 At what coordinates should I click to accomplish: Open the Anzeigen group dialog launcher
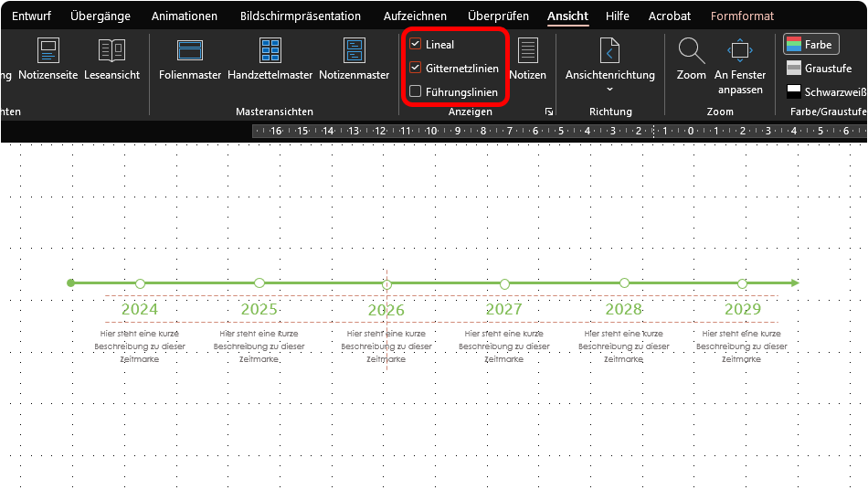tap(548, 112)
